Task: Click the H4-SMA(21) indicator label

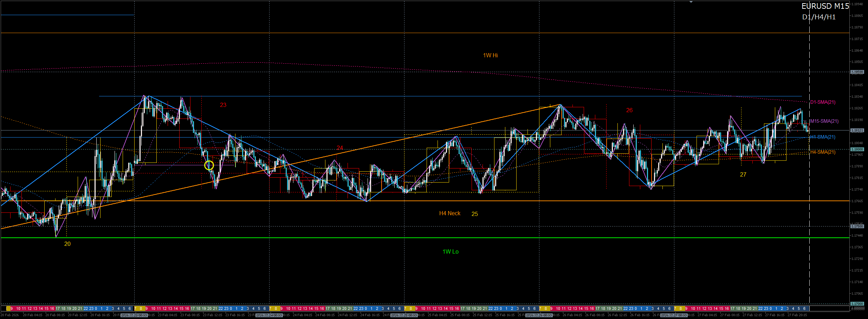Action: pos(823,152)
